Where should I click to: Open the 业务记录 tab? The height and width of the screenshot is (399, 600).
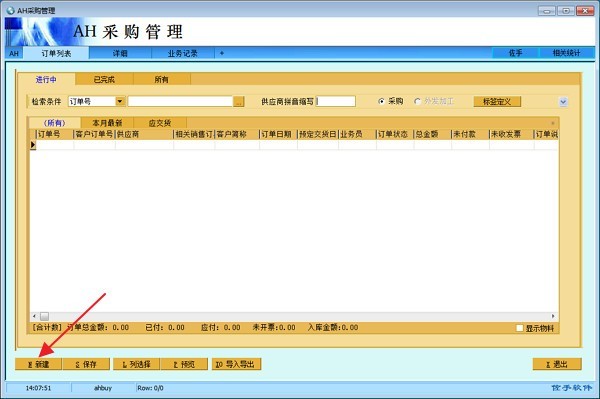click(183, 53)
